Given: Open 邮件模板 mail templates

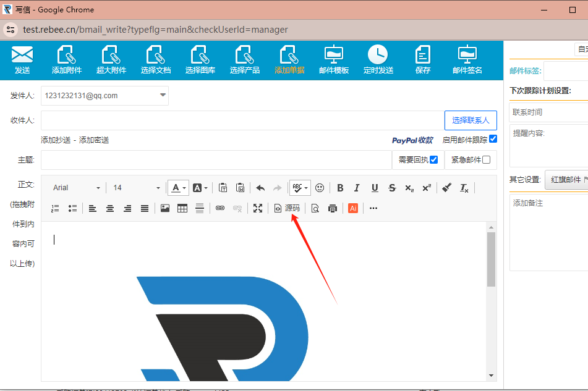Looking at the screenshot, I should point(334,59).
